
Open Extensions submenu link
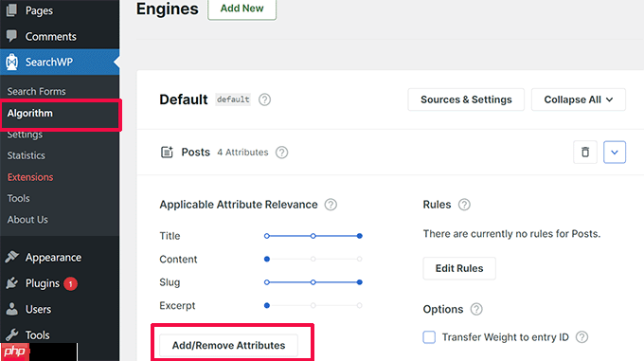(x=30, y=177)
